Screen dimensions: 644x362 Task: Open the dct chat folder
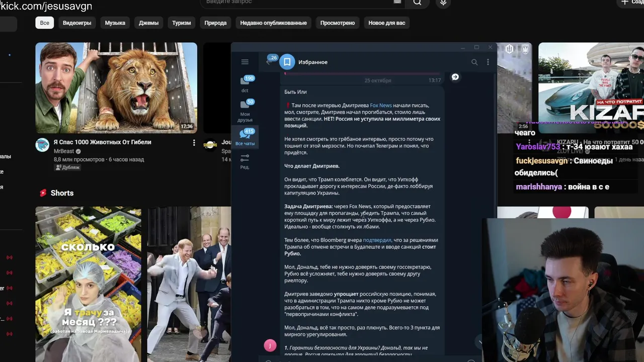pos(245,84)
